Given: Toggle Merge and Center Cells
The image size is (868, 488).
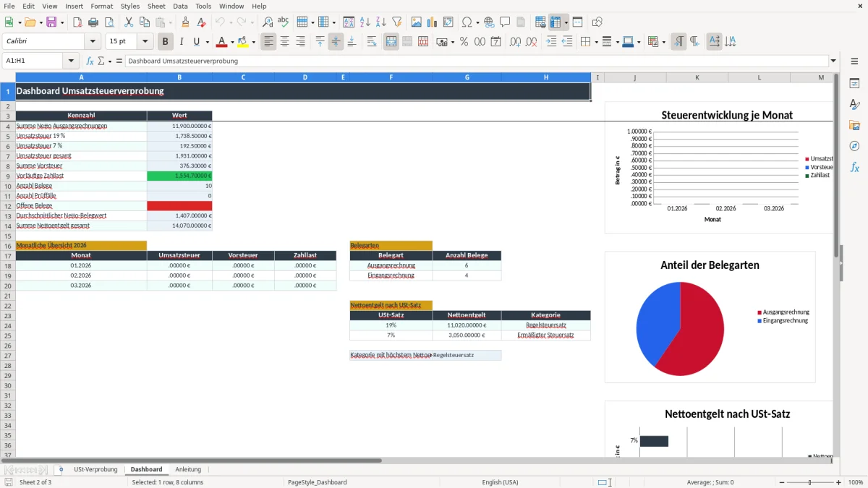Looking at the screenshot, I should point(391,42).
